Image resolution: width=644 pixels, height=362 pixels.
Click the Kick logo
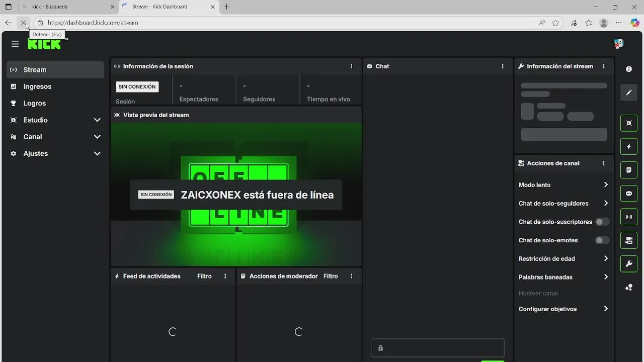(44, 44)
